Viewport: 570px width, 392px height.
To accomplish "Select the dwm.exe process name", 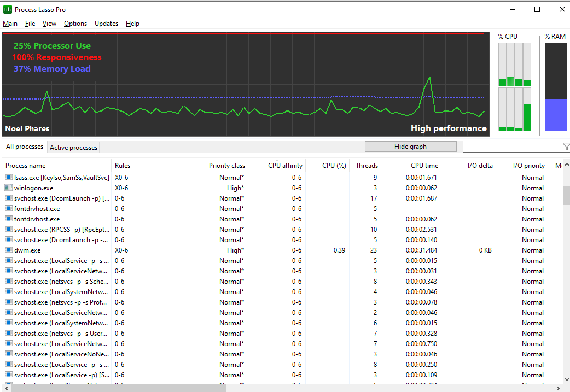I will [27, 250].
